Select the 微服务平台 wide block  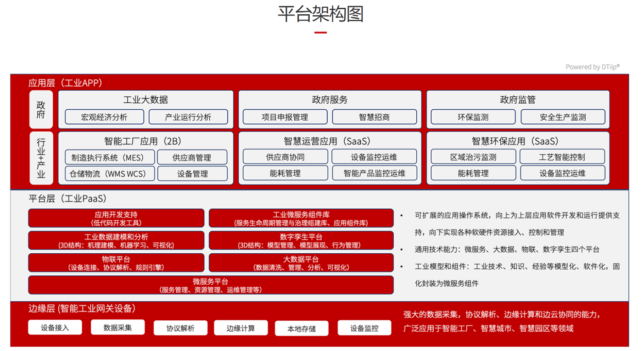point(211,285)
